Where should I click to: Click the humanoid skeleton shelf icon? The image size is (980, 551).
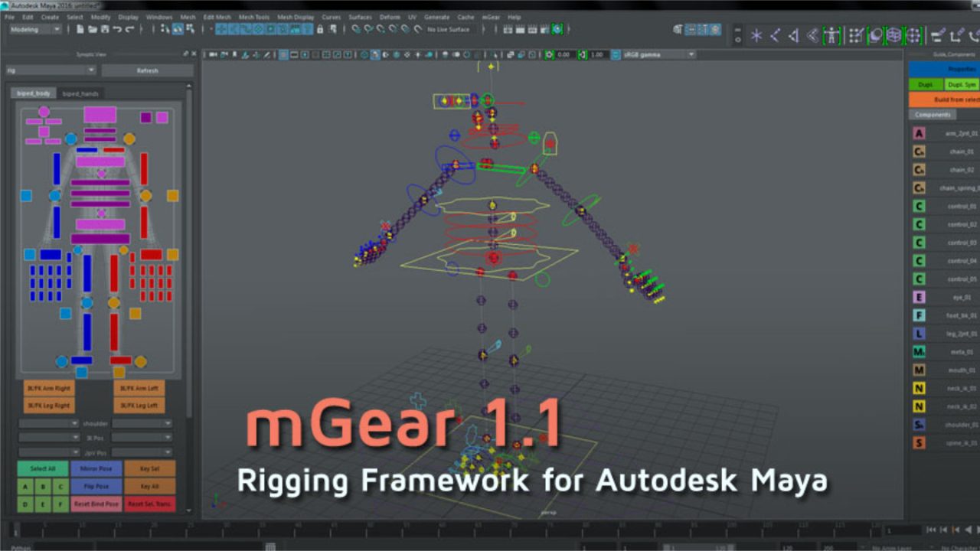pos(831,35)
